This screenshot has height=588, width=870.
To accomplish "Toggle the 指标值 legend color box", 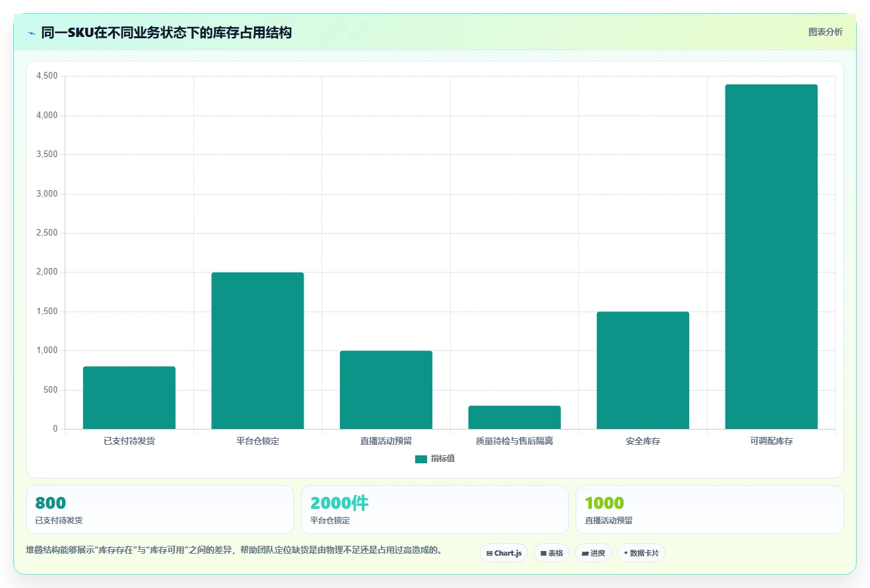I will click(x=421, y=459).
